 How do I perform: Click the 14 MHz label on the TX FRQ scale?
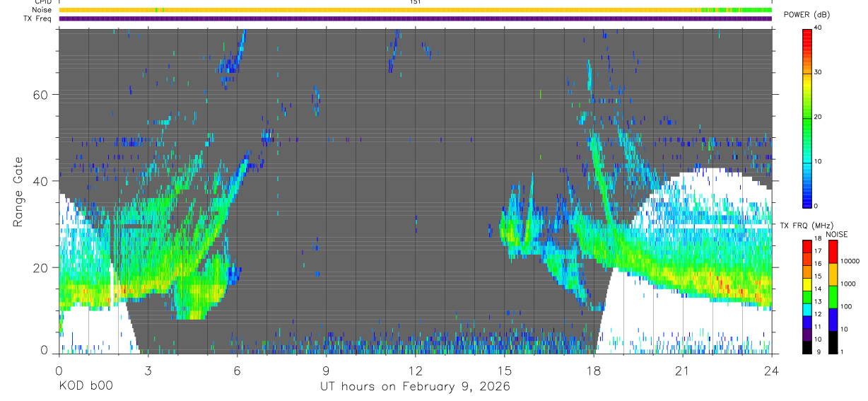point(819,290)
